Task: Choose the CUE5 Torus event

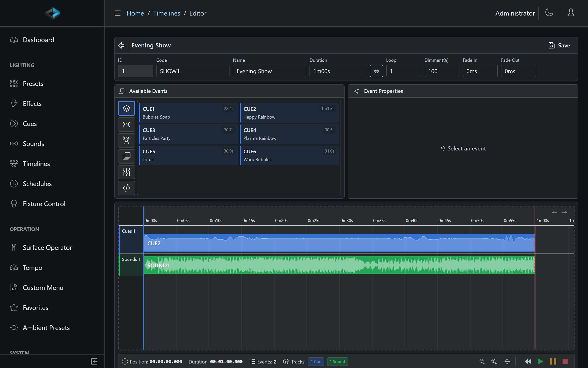Action: [188, 155]
